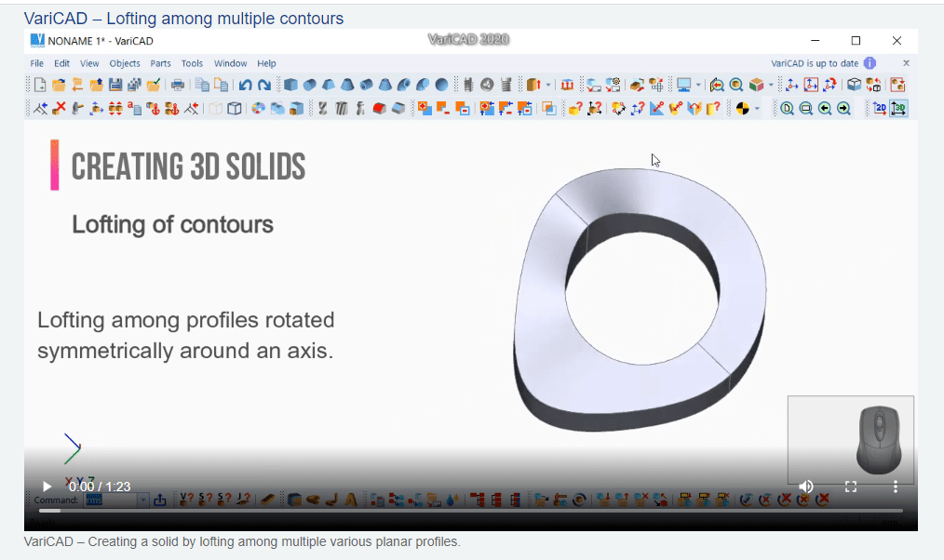Click the extrude profile icon

[x=533, y=85]
